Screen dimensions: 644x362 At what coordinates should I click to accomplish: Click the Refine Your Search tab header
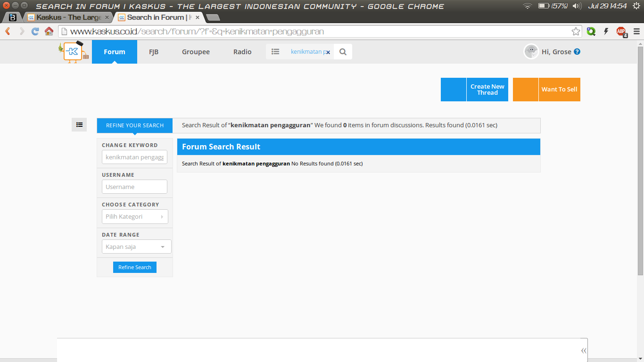[135, 125]
